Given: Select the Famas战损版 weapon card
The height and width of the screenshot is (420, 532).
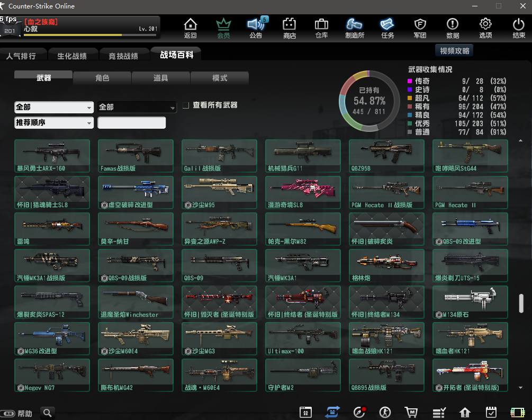Looking at the screenshot, I should point(136,156).
